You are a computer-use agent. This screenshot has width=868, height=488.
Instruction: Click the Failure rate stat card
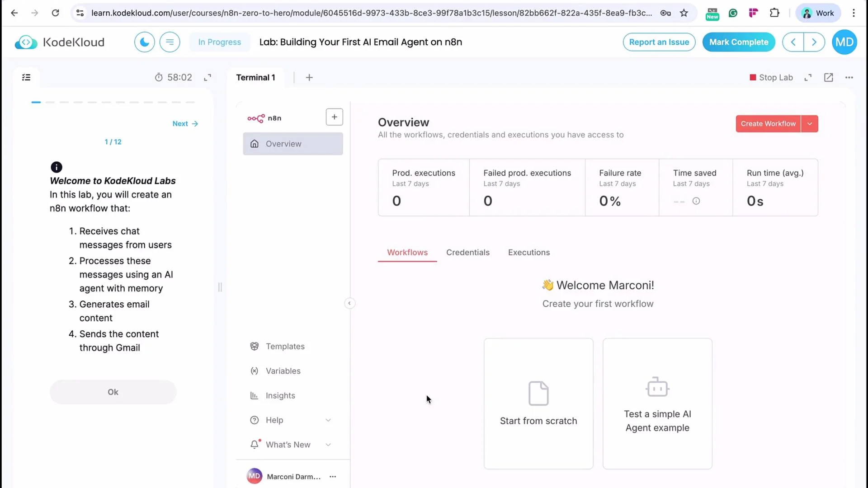(622, 188)
